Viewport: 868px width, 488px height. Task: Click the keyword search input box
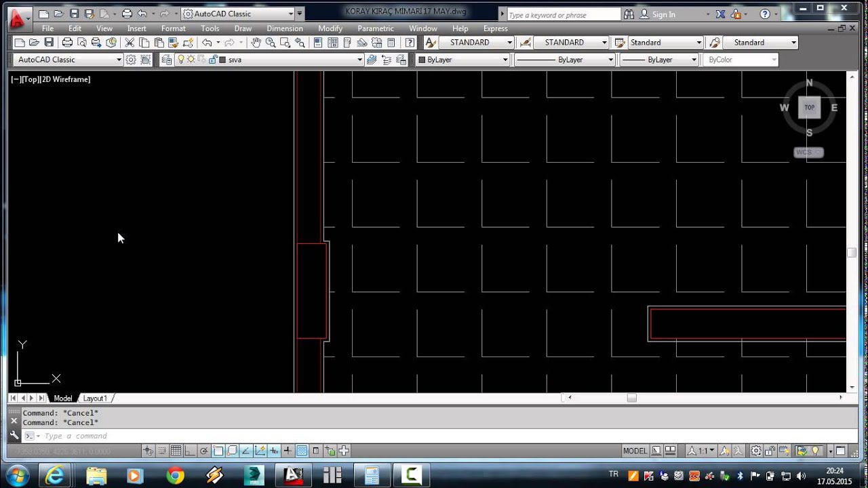564,14
